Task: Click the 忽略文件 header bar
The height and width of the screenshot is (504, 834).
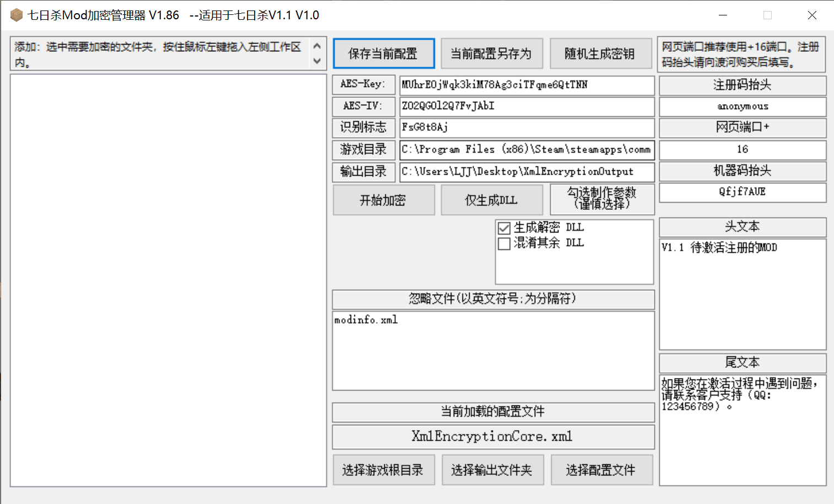Action: tap(493, 299)
